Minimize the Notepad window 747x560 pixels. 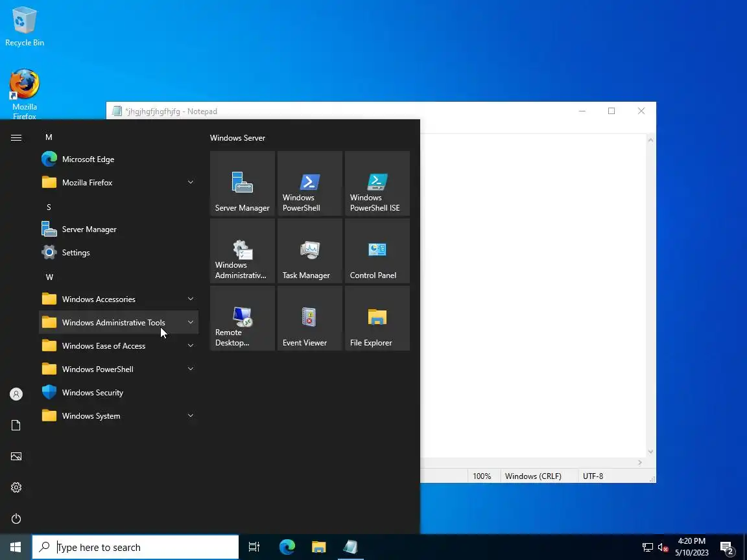click(x=582, y=111)
